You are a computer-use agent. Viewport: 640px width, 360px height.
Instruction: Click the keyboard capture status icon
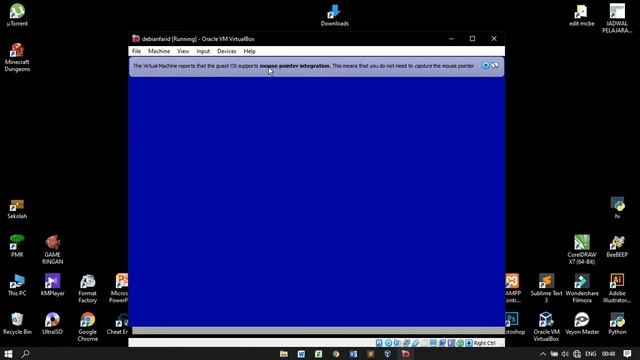(x=469, y=343)
